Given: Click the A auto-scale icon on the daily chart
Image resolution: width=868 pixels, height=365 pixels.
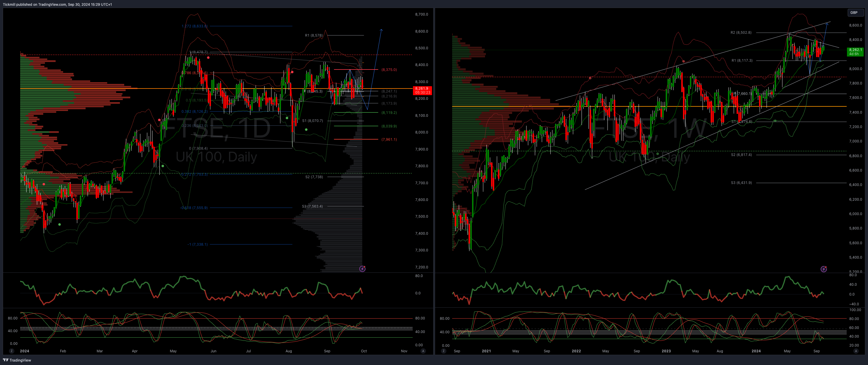Looking at the screenshot, I should (x=423, y=351).
